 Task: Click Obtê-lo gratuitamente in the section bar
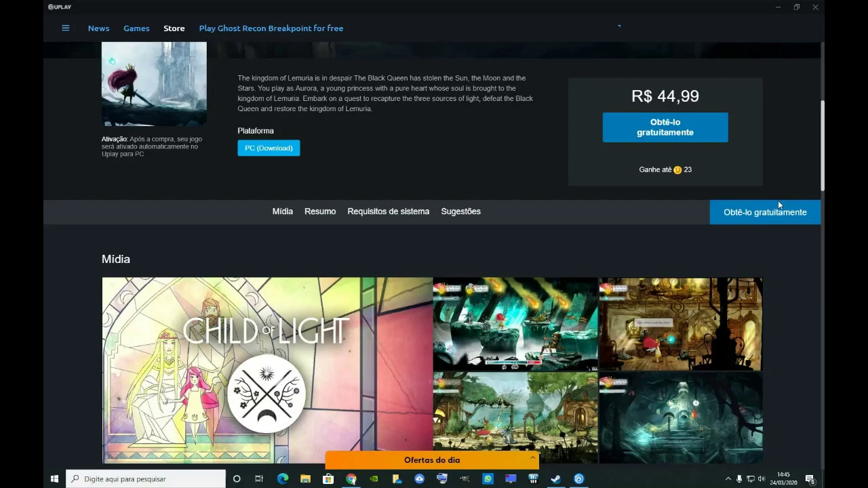tap(765, 212)
